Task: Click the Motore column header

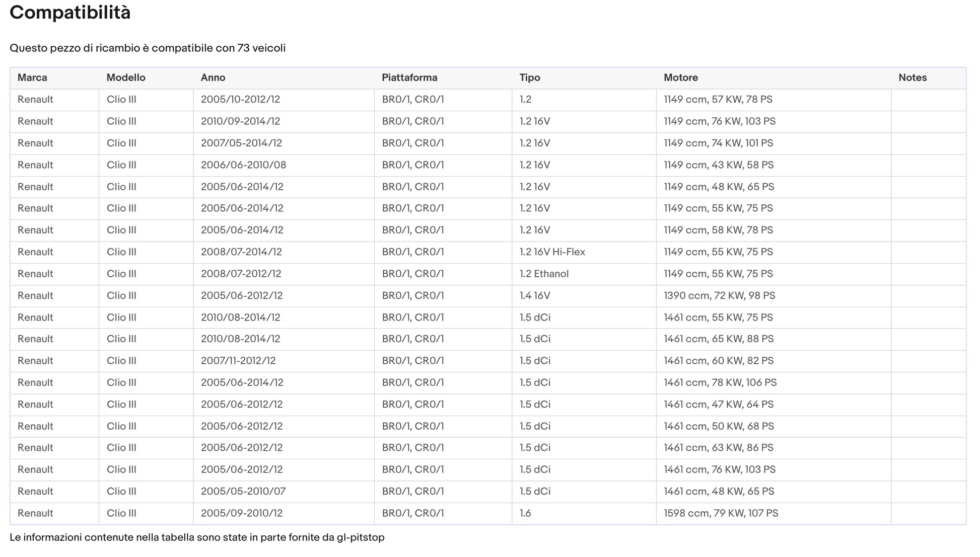Action: (680, 77)
